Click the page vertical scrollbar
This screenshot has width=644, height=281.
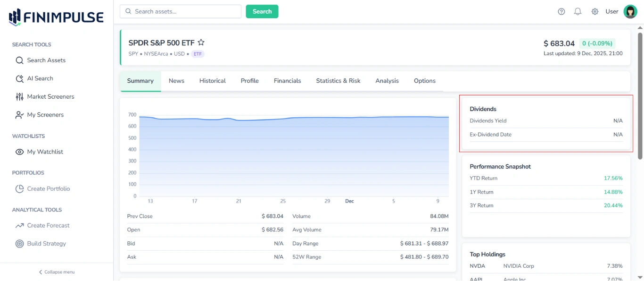640,94
